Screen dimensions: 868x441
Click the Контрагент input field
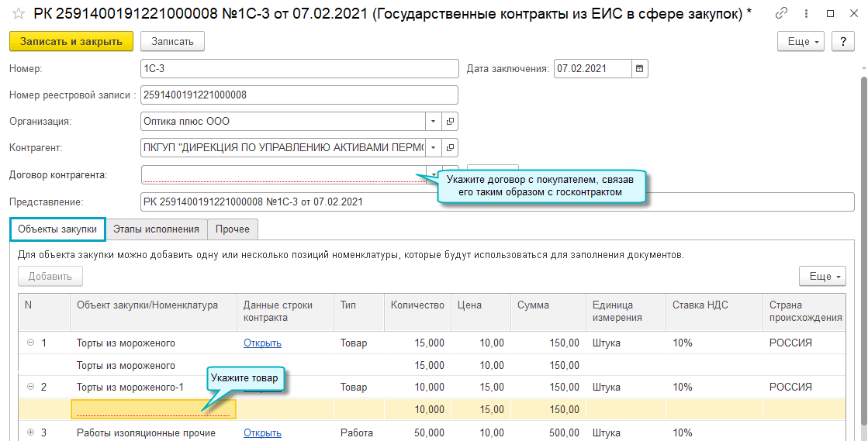pos(283,148)
